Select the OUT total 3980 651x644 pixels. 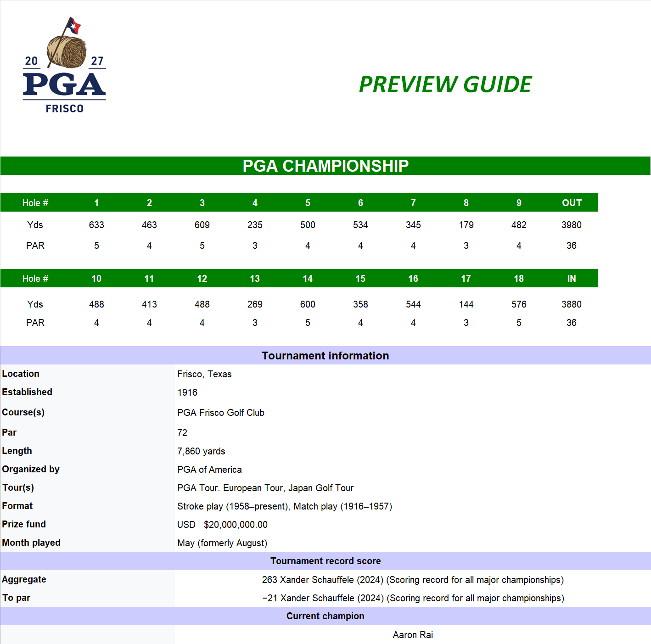click(x=572, y=225)
